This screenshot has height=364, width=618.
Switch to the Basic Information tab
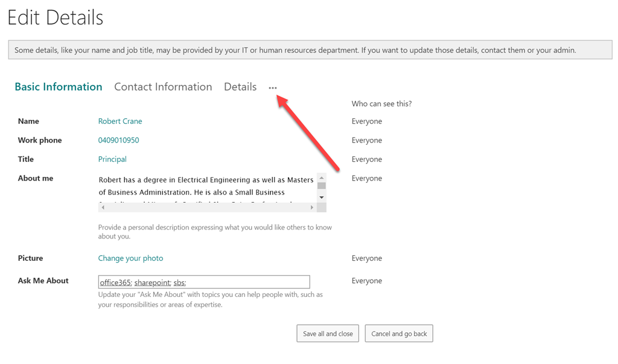tap(59, 87)
